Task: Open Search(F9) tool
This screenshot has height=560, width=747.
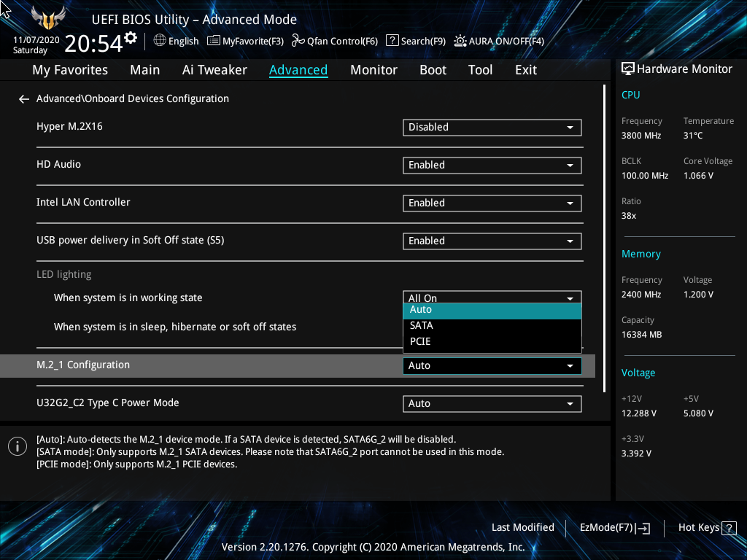Action: click(x=415, y=41)
